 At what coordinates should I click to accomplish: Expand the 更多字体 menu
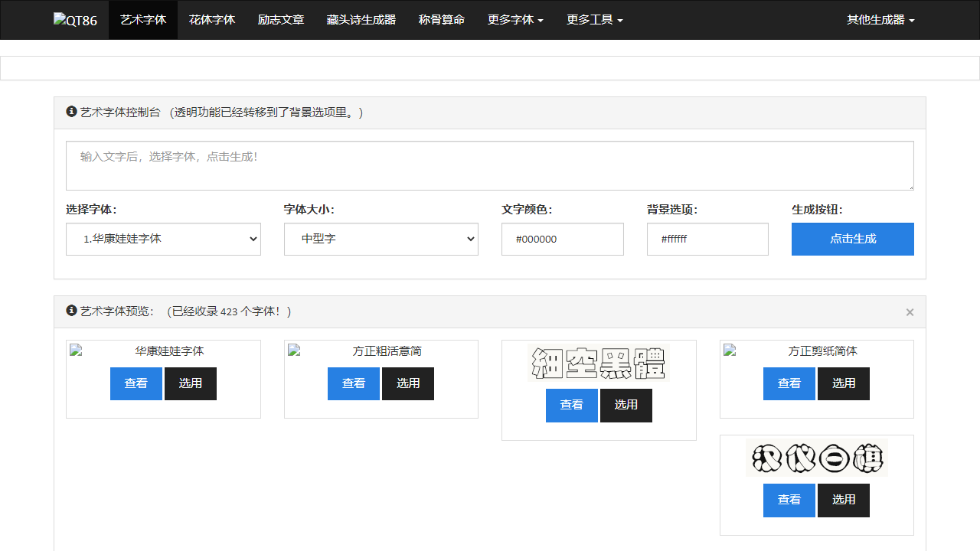pyautogui.click(x=515, y=20)
